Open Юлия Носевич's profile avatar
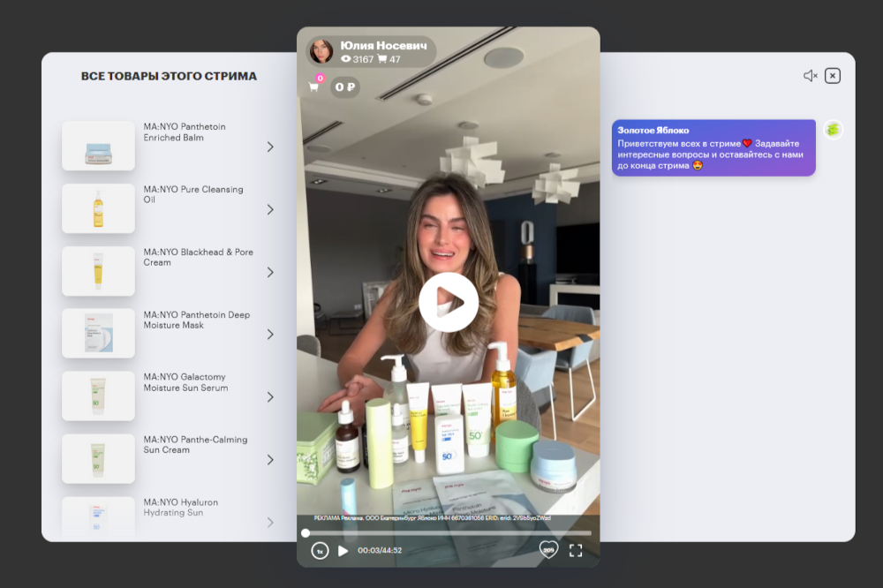 [321, 52]
